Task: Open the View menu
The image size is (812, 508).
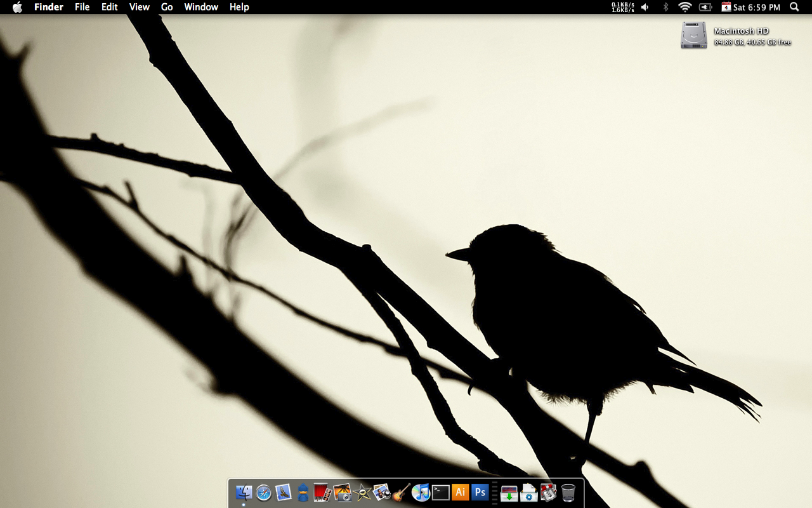Action: (x=139, y=7)
